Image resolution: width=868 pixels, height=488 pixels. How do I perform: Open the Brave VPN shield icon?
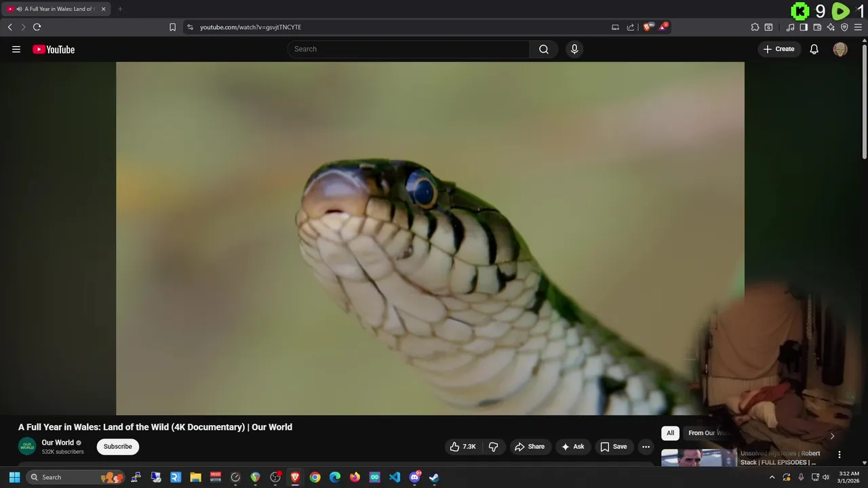[x=844, y=27]
